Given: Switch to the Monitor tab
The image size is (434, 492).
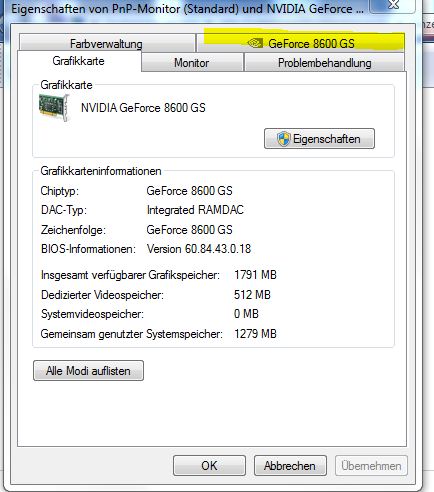Looking at the screenshot, I should click(192, 63).
